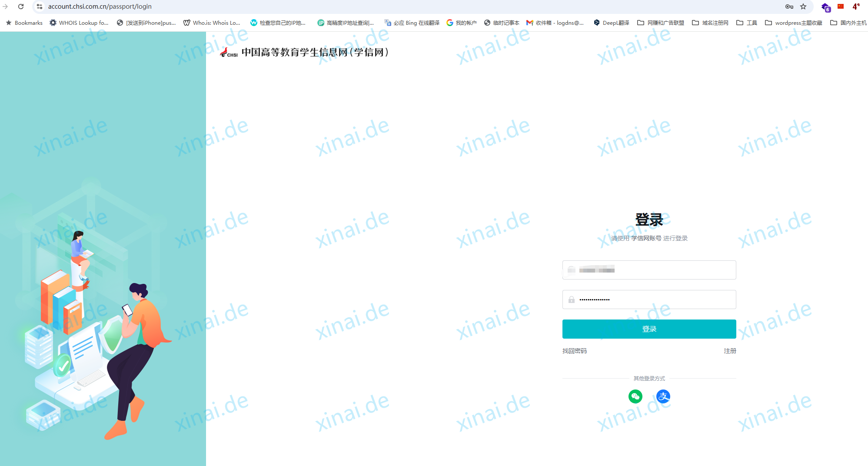Open the wordpress主题收藏 bookmark folder
The height and width of the screenshot is (466, 868).
click(794, 23)
